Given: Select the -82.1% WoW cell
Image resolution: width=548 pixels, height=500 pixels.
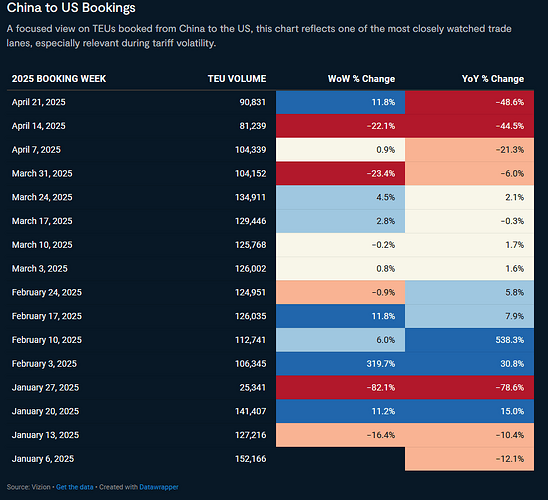Looking at the screenshot, I should [340, 387].
